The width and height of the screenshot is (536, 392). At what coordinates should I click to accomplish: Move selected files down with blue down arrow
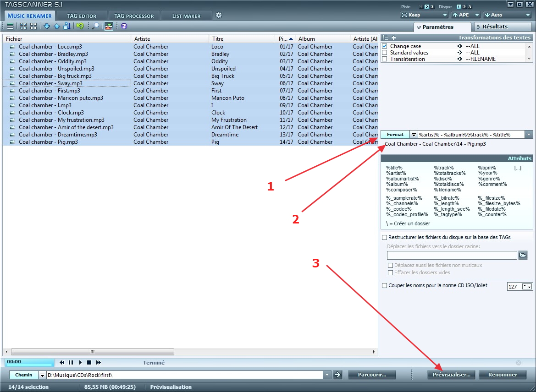click(x=47, y=26)
